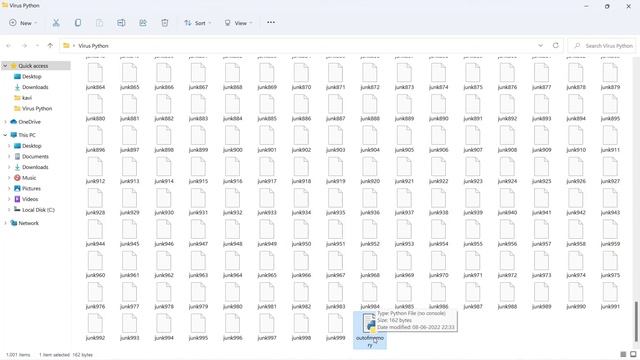Click the junk976 file name

pyautogui.click(x=96, y=306)
